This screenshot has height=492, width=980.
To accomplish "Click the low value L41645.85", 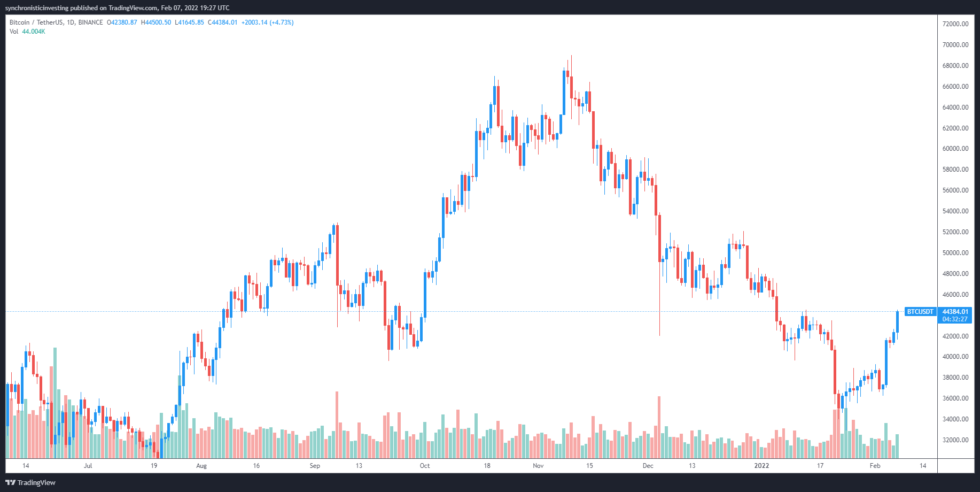I will (189, 22).
